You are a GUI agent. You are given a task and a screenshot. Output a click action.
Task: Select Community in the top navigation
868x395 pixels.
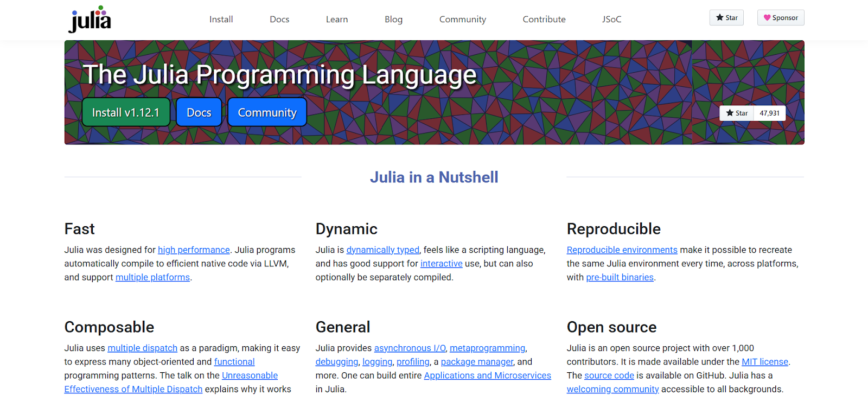click(462, 20)
